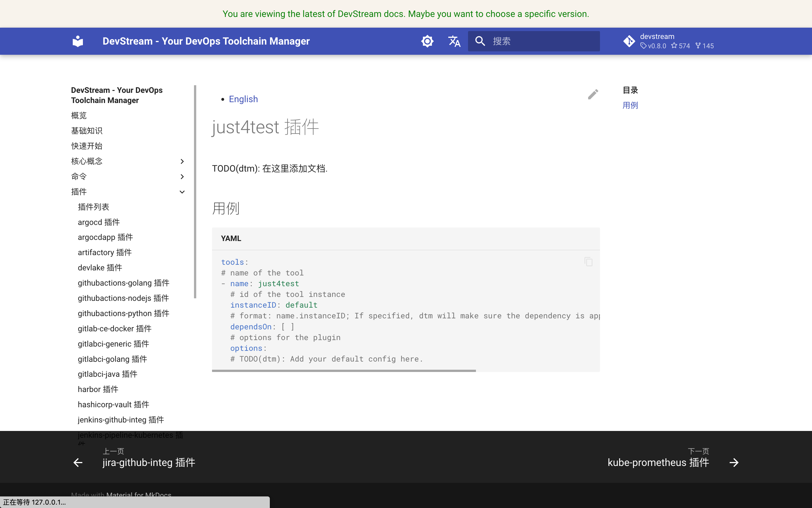
Task: Open the argocdapp 插件 page
Action: coord(105,237)
